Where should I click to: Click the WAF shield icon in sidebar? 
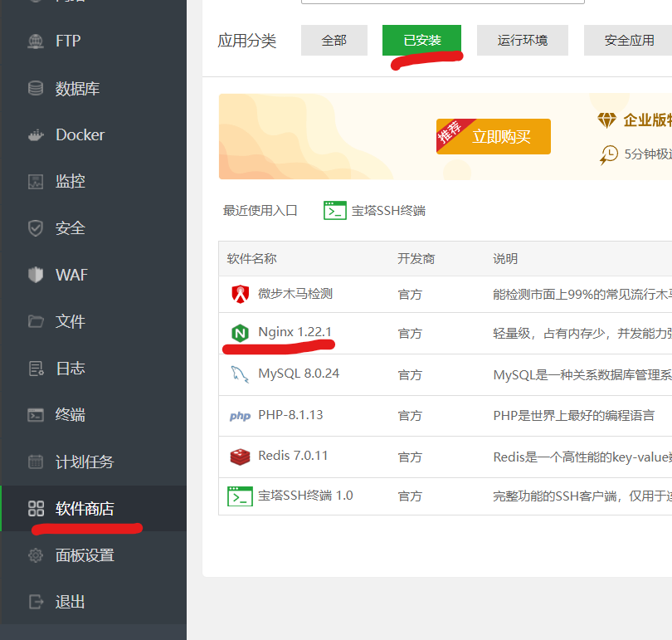point(36,275)
